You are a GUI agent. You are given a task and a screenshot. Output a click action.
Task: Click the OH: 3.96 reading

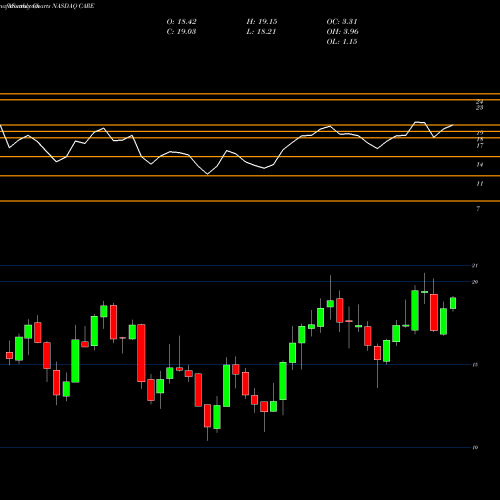342,32
